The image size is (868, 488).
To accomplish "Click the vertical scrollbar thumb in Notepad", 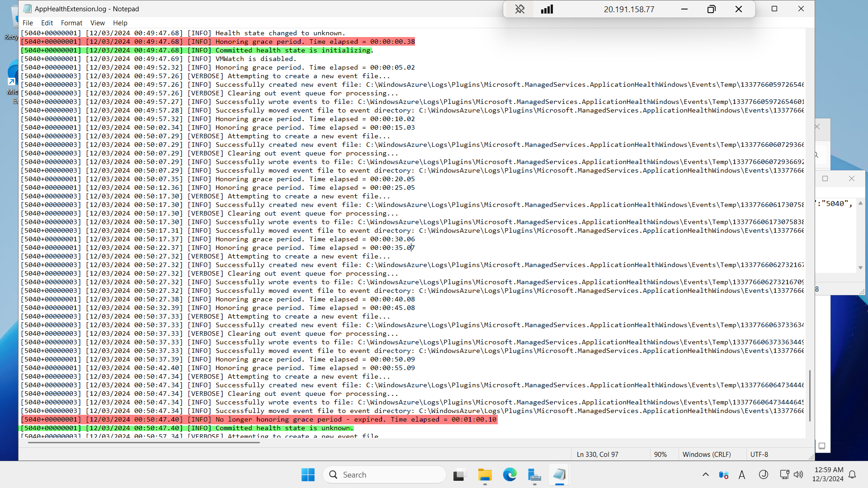I will coord(809,395).
